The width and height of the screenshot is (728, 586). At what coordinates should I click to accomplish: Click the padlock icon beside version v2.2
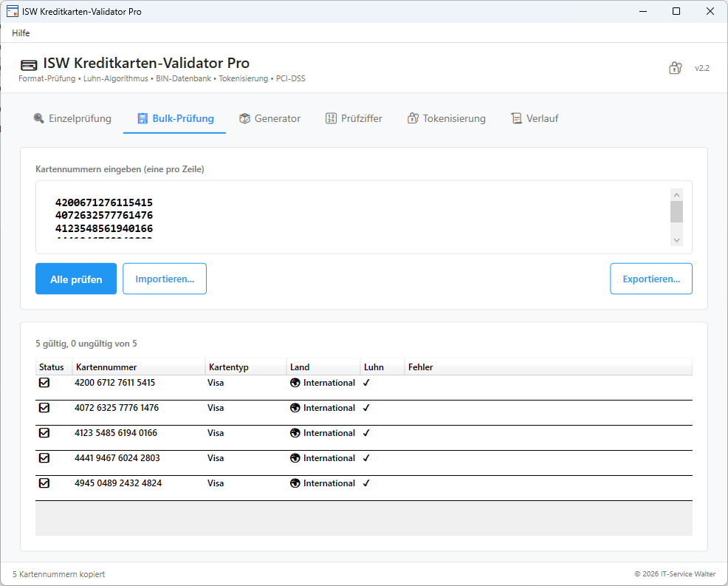(x=675, y=67)
